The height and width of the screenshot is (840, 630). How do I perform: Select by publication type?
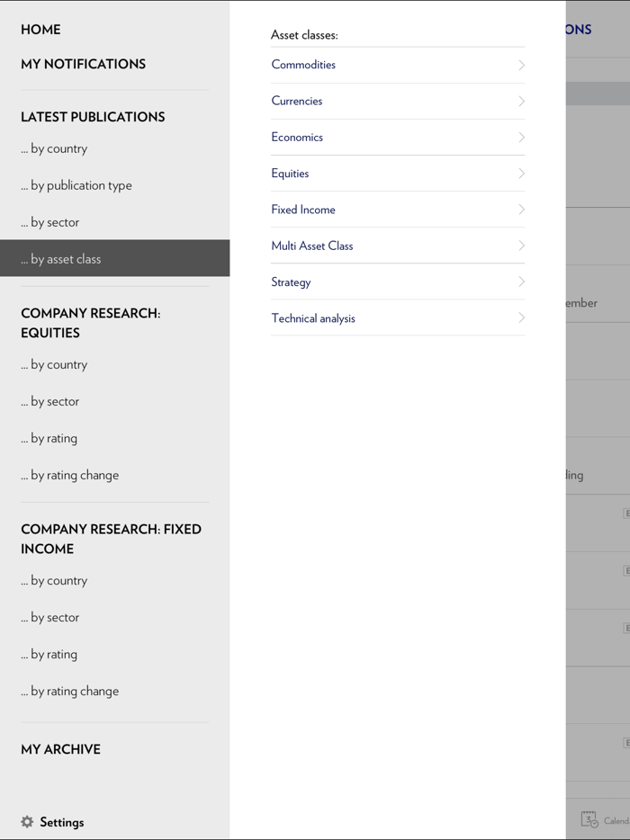pyautogui.click(x=76, y=186)
